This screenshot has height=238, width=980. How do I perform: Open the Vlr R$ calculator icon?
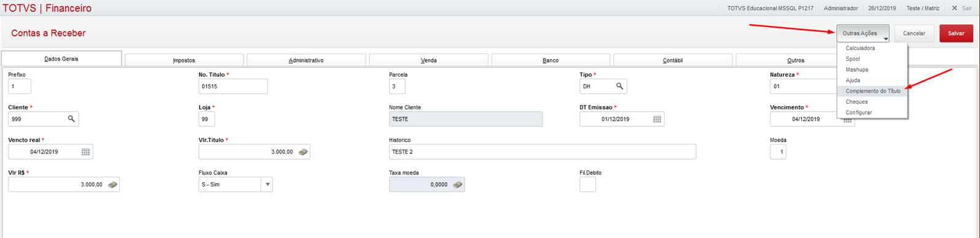click(x=112, y=184)
